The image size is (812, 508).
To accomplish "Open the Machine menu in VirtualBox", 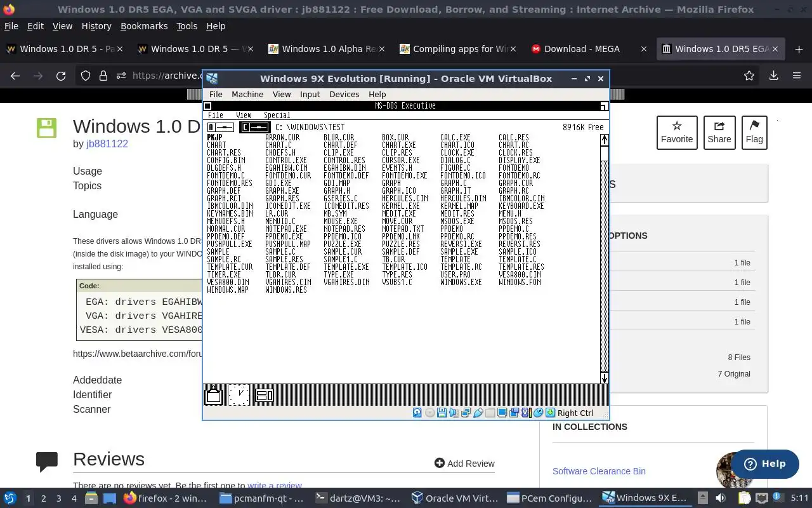I will (x=247, y=94).
